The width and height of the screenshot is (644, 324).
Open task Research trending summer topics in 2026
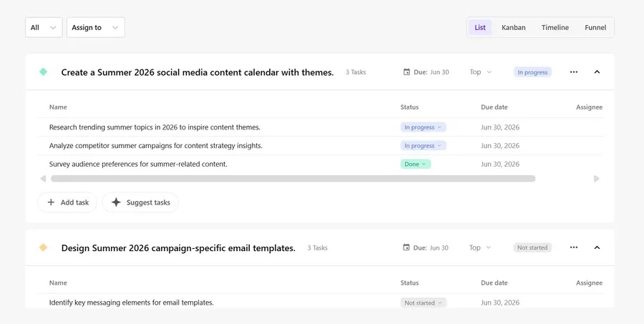click(x=155, y=127)
